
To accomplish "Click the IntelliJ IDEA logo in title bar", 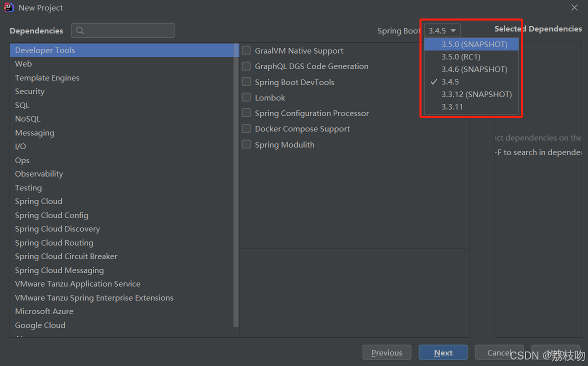I will click(x=8, y=7).
